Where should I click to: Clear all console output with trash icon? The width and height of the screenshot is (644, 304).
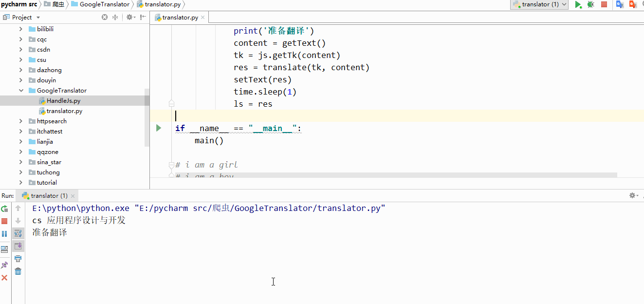[x=18, y=271]
